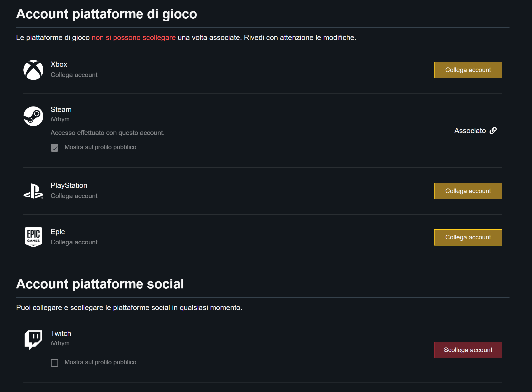Click the PlayStation logo icon
This screenshot has height=392, width=532.
33,191
